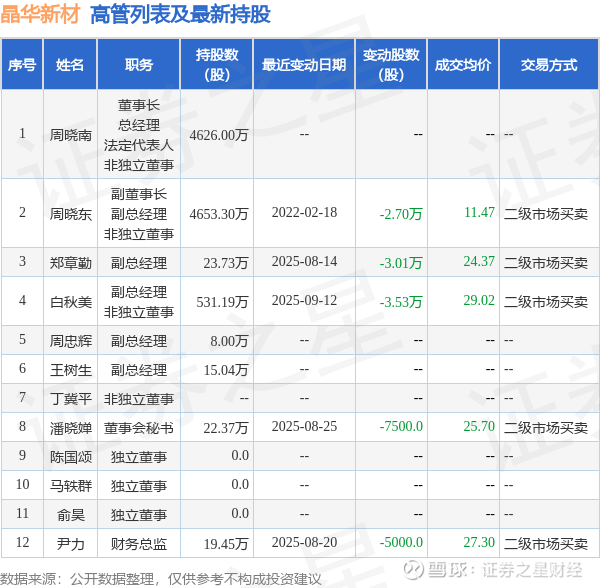Click the 变动股数(股) column header
Image resolution: width=600 pixels, height=588 pixels.
tap(391, 64)
